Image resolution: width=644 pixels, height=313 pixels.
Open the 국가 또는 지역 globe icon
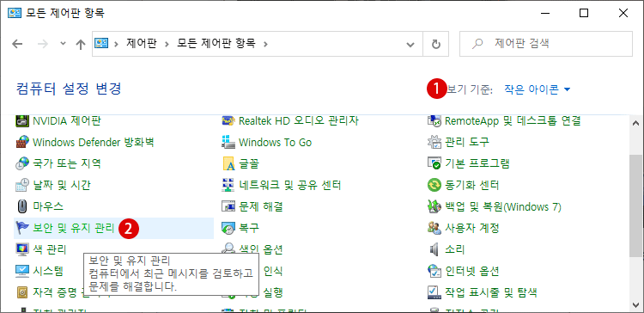point(21,163)
